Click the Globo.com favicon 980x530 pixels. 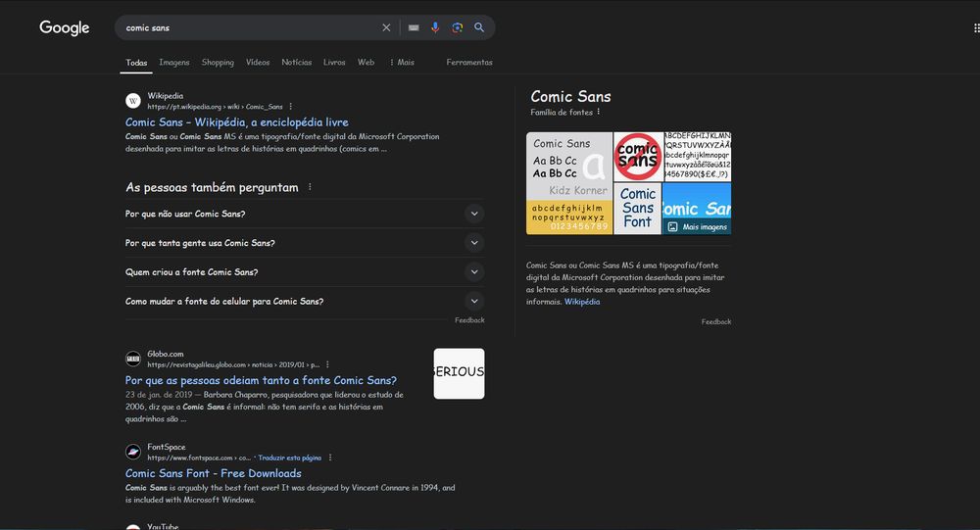point(133,359)
